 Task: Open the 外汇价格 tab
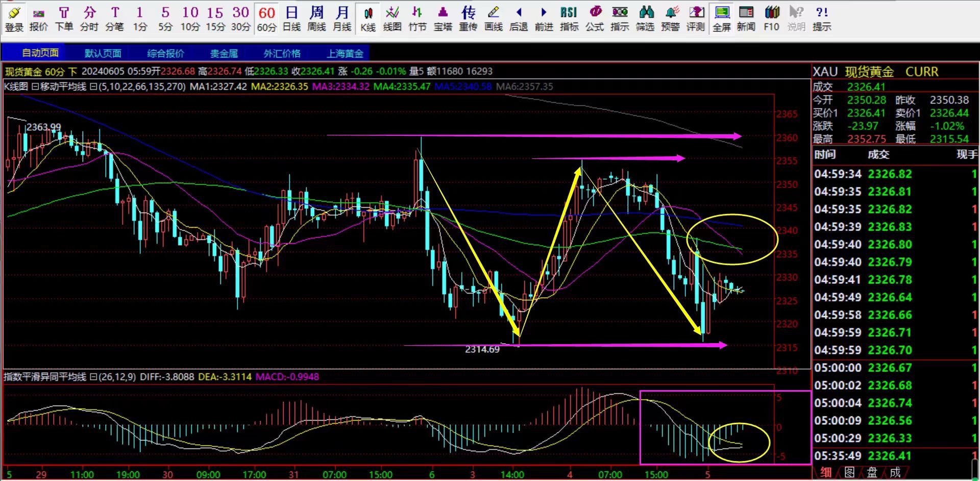[282, 53]
